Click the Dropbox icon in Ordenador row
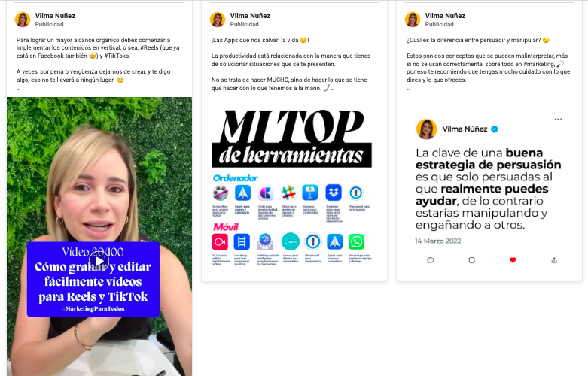Image resolution: width=588 pixels, height=376 pixels. click(334, 193)
